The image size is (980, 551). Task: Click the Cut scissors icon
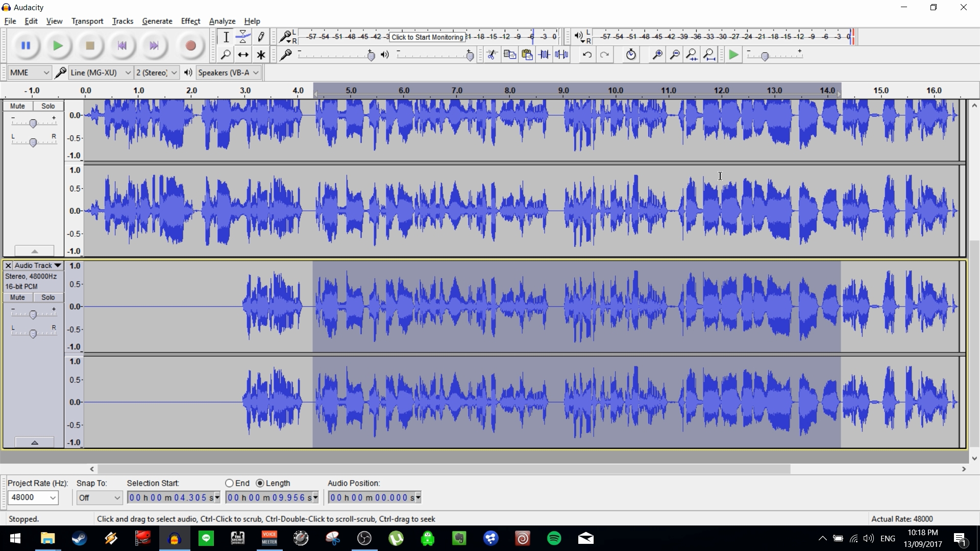pos(492,55)
